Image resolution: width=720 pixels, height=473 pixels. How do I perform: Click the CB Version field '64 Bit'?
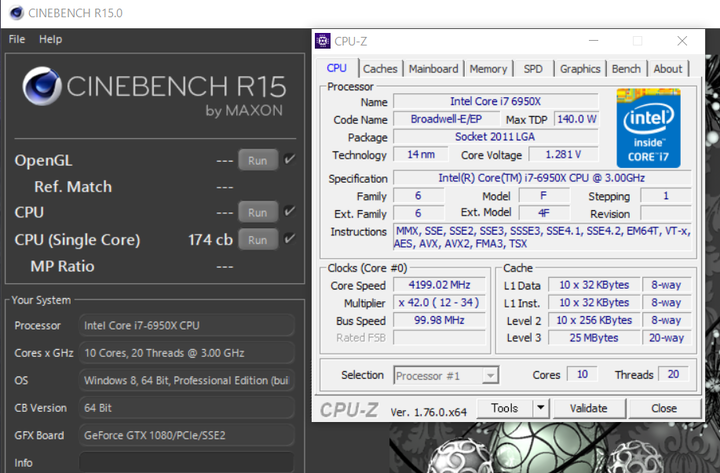186,408
